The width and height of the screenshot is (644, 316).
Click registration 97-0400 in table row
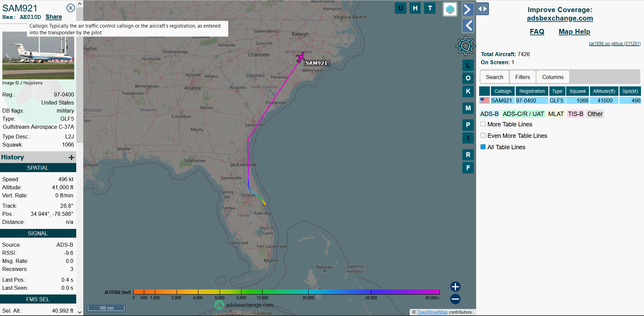tap(532, 101)
